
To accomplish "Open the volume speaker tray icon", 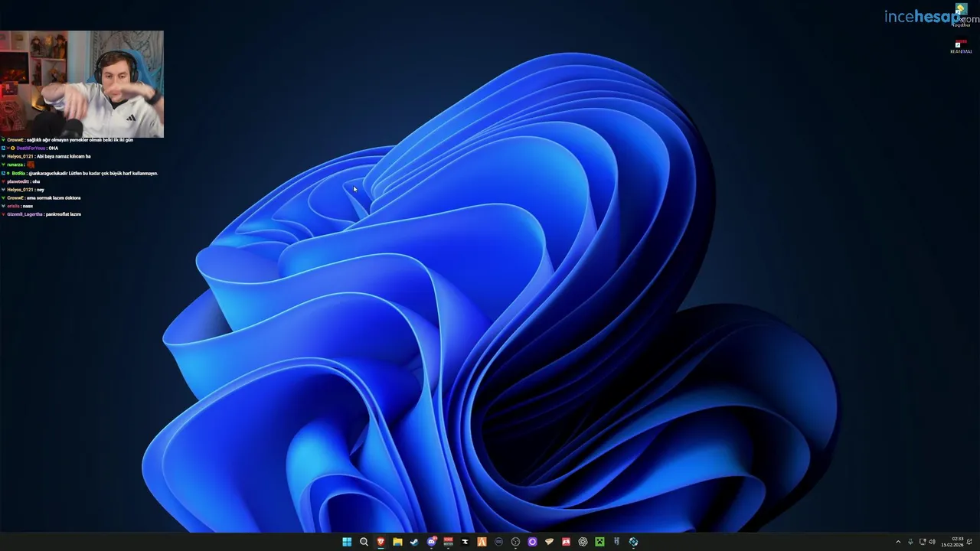I will [932, 542].
